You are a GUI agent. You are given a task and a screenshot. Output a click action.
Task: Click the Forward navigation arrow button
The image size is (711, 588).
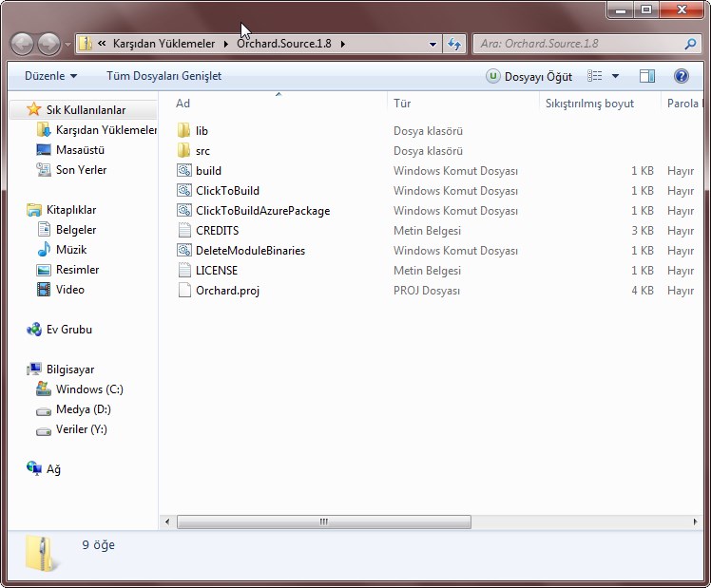(48, 44)
